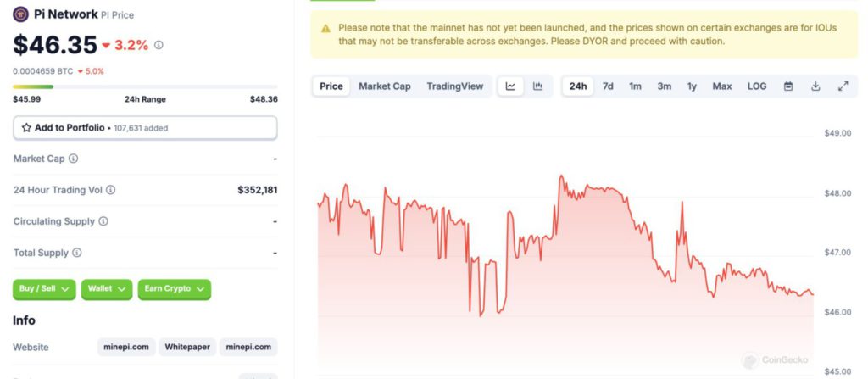Switch to candlestick chart view icon

pyautogui.click(x=537, y=86)
